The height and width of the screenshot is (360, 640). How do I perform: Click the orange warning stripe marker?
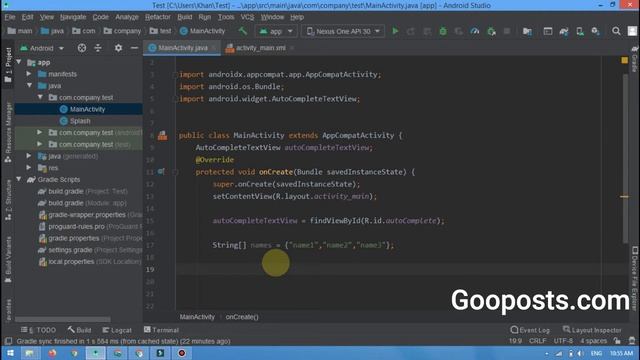[624, 197]
